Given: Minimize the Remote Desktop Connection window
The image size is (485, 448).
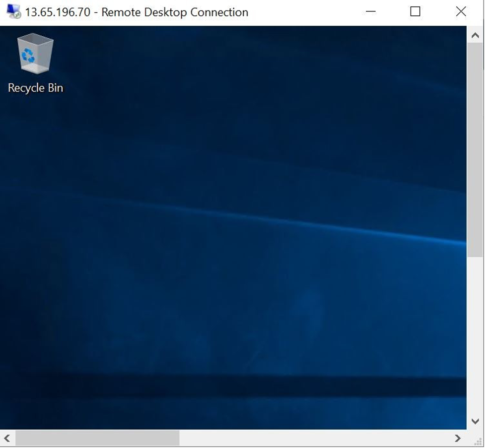Looking at the screenshot, I should point(370,11).
